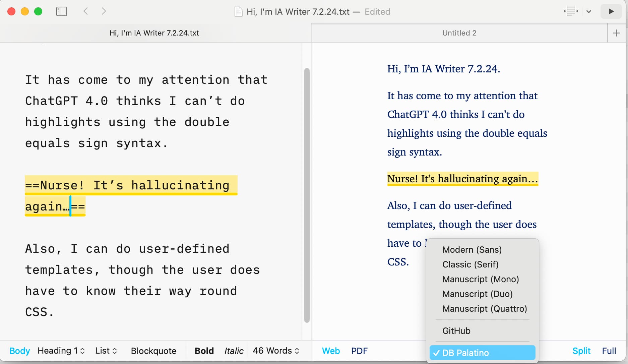Go forward with the right chevron arrow
Image resolution: width=628 pixels, height=364 pixels.
[x=104, y=11]
